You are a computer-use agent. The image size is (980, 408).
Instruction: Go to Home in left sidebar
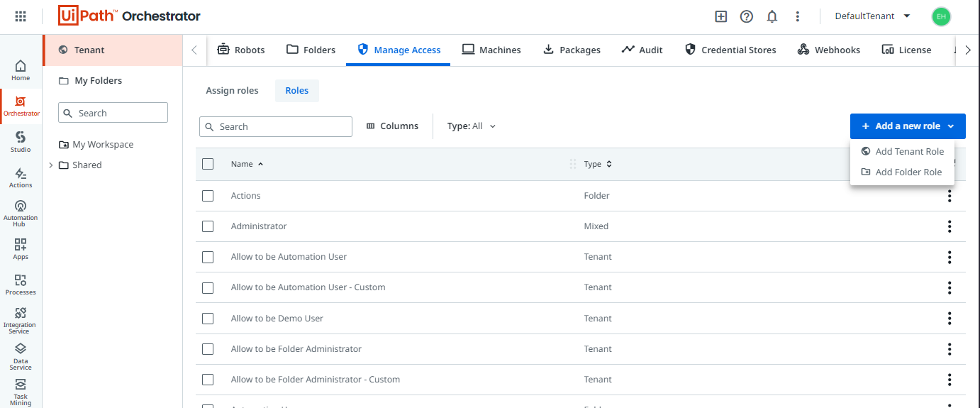point(21,70)
